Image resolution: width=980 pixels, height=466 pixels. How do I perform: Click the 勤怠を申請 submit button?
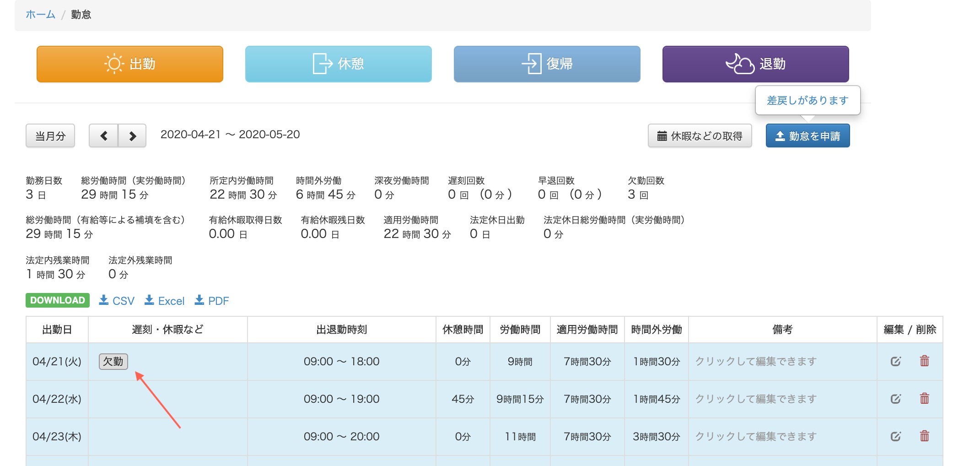(x=808, y=136)
